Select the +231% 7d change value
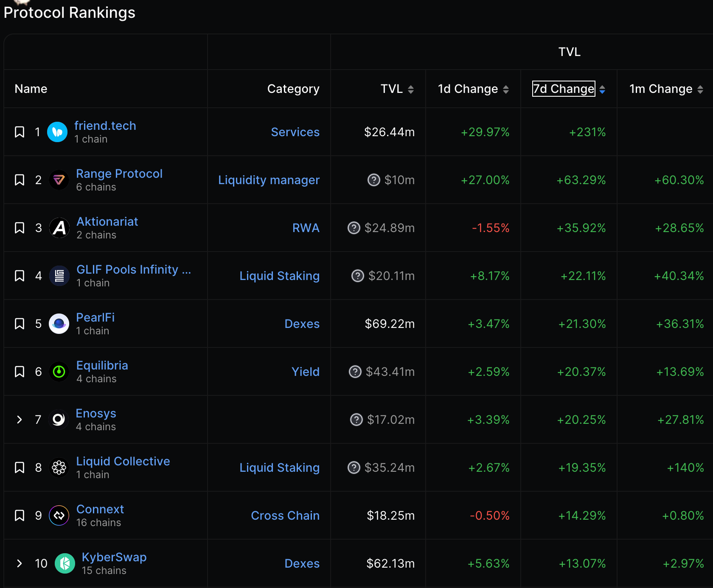713x588 pixels. tap(587, 132)
